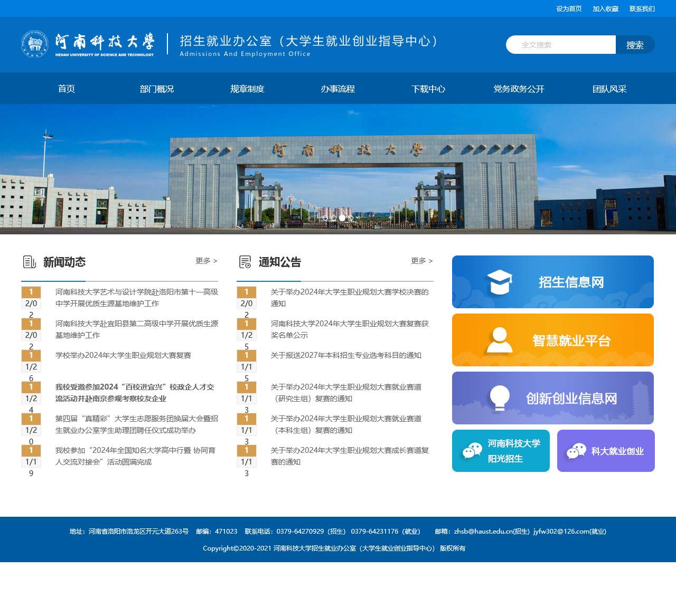This screenshot has width=676, height=616.
Task: Open the 党务政务公开 navigation menu
Action: coord(519,89)
